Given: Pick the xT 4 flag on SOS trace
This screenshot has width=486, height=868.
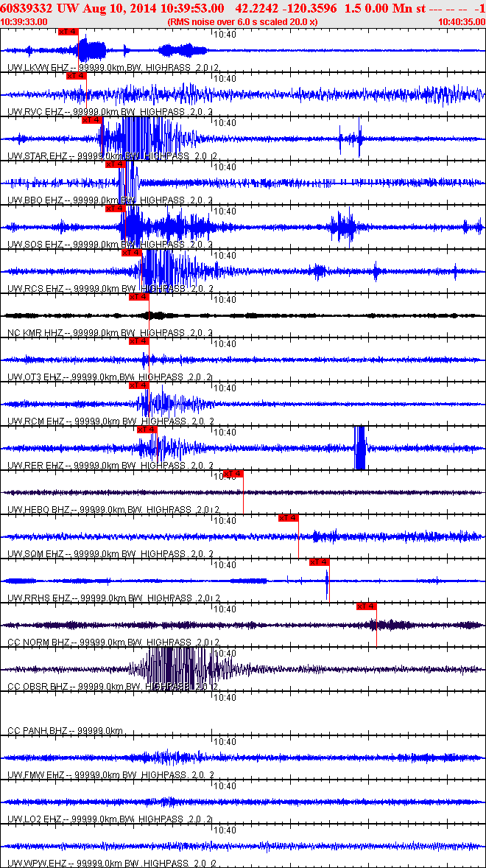Looking at the screenshot, I should pyautogui.click(x=115, y=209).
